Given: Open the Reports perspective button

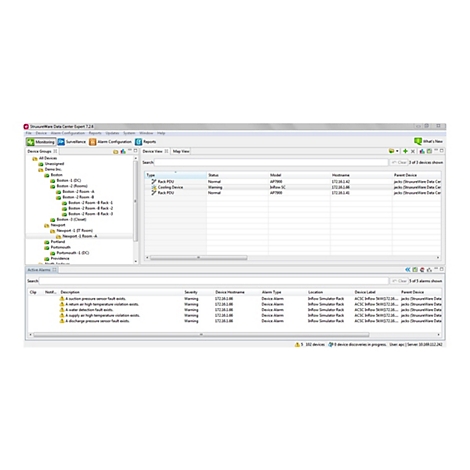Looking at the screenshot, I should coord(145,142).
